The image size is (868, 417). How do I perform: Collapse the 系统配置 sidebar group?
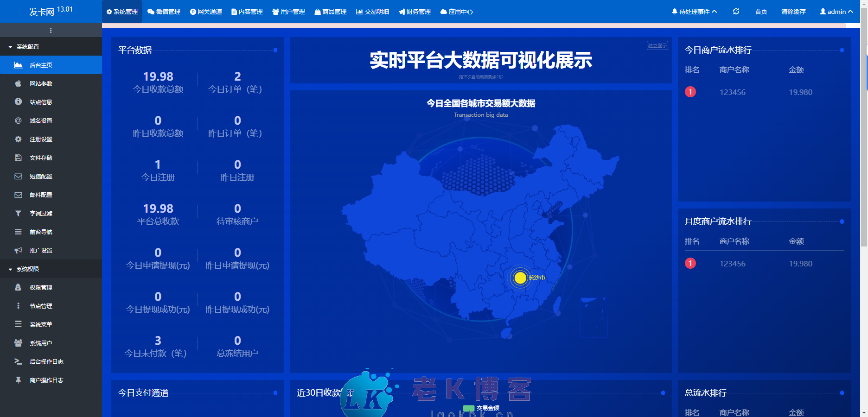point(28,47)
